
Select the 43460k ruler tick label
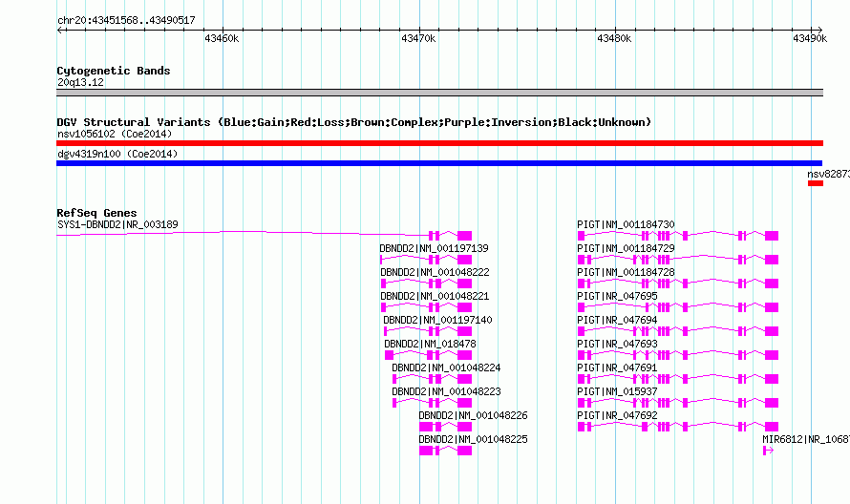coord(222,38)
